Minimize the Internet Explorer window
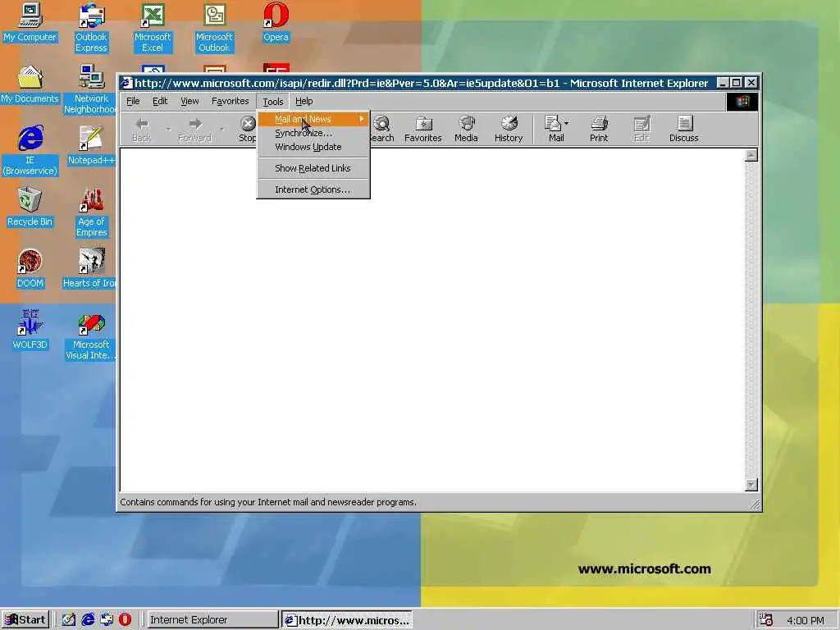Viewport: 840px width, 630px height. (723, 83)
